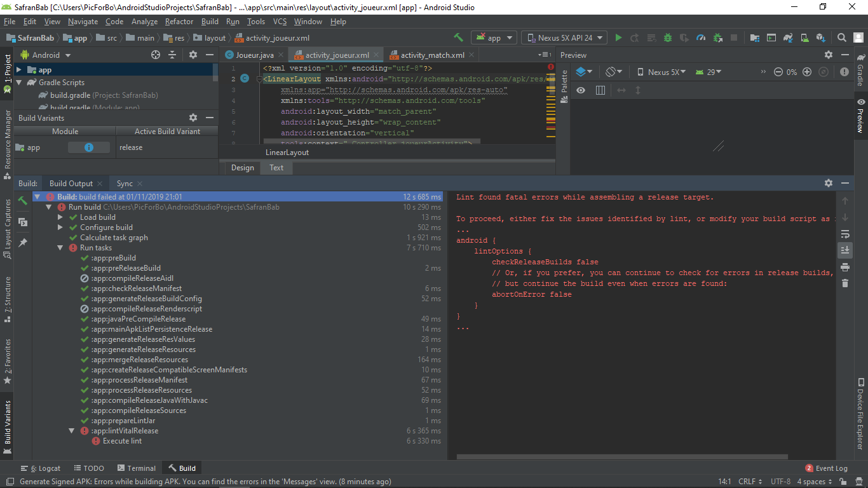The width and height of the screenshot is (868, 488).
Task: Select the Execute lint error row
Action: tap(238, 441)
